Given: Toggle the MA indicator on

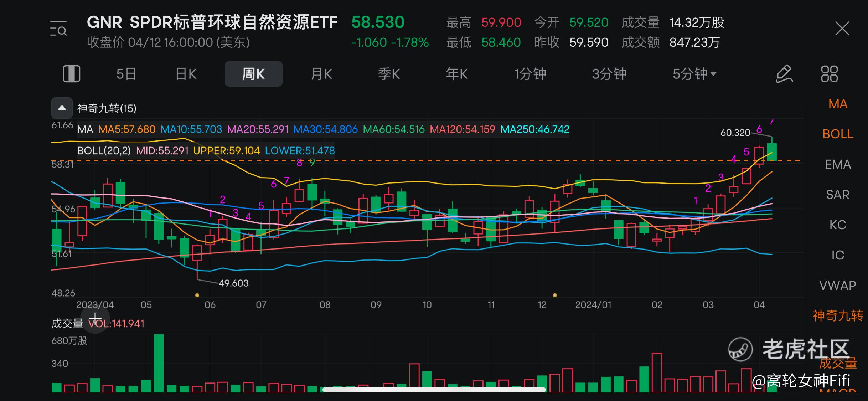Looking at the screenshot, I should coord(838,104).
